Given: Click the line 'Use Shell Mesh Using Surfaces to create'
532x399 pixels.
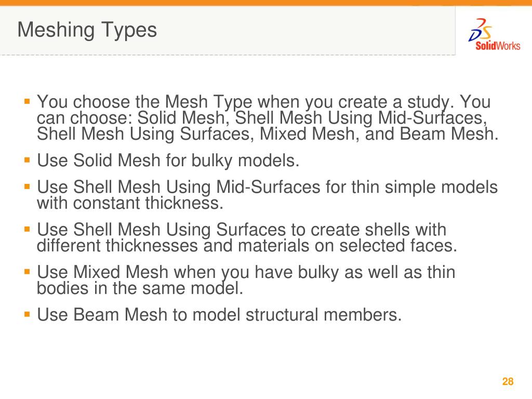Looking at the screenshot, I should (x=242, y=230).
